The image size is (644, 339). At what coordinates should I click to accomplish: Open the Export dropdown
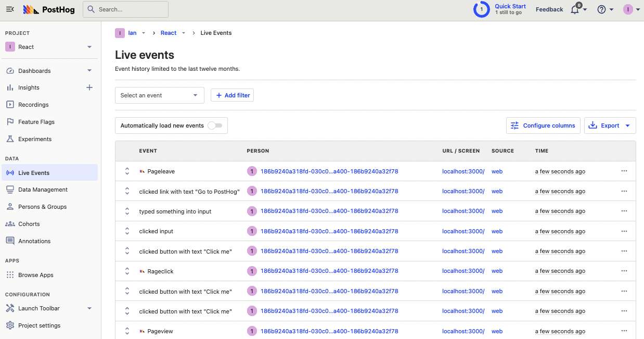click(610, 125)
